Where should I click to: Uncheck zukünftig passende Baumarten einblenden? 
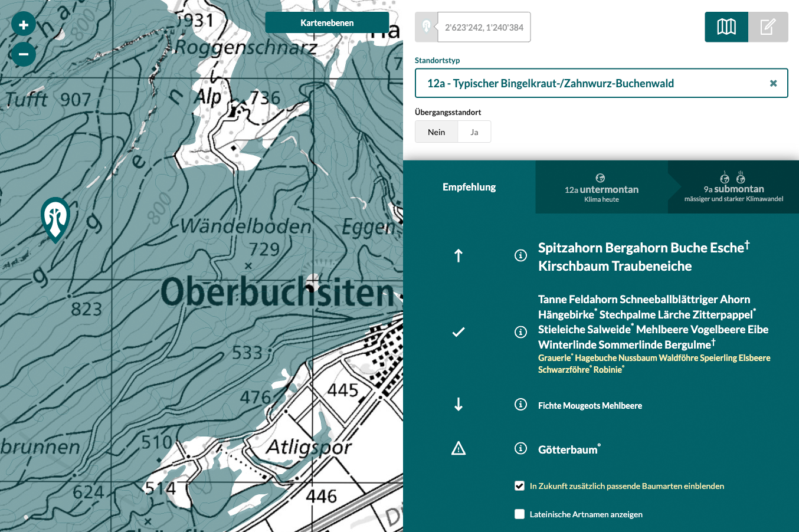point(519,485)
